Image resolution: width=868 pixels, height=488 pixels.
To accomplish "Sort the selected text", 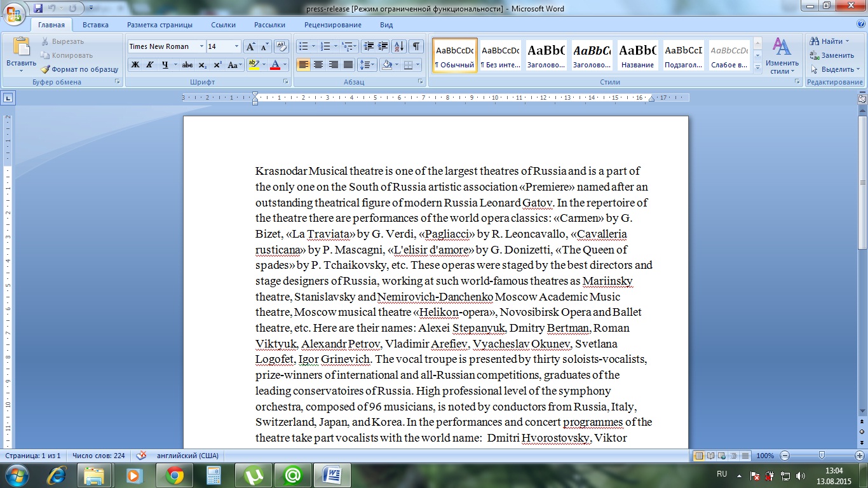I will point(399,46).
